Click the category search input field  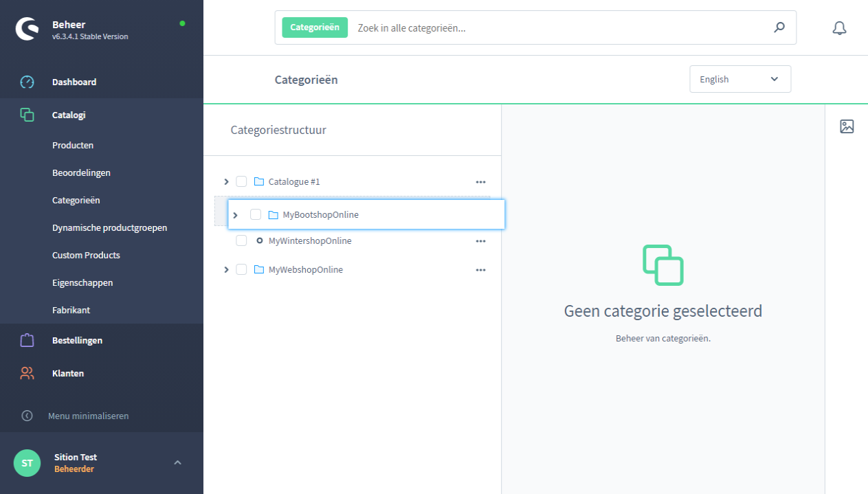pyautogui.click(x=557, y=28)
